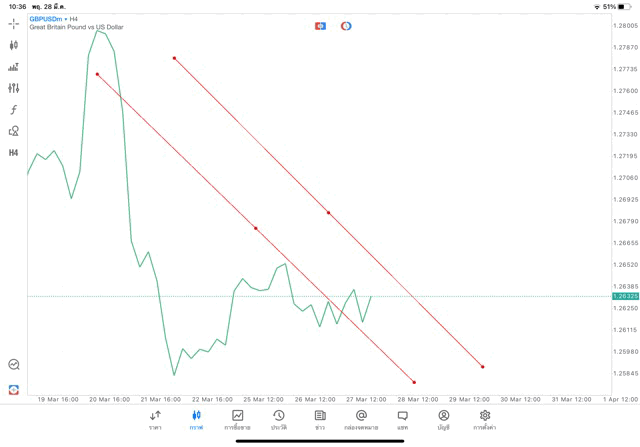
Task: Tap the blue-red flag icon above chart
Action: coord(320,25)
